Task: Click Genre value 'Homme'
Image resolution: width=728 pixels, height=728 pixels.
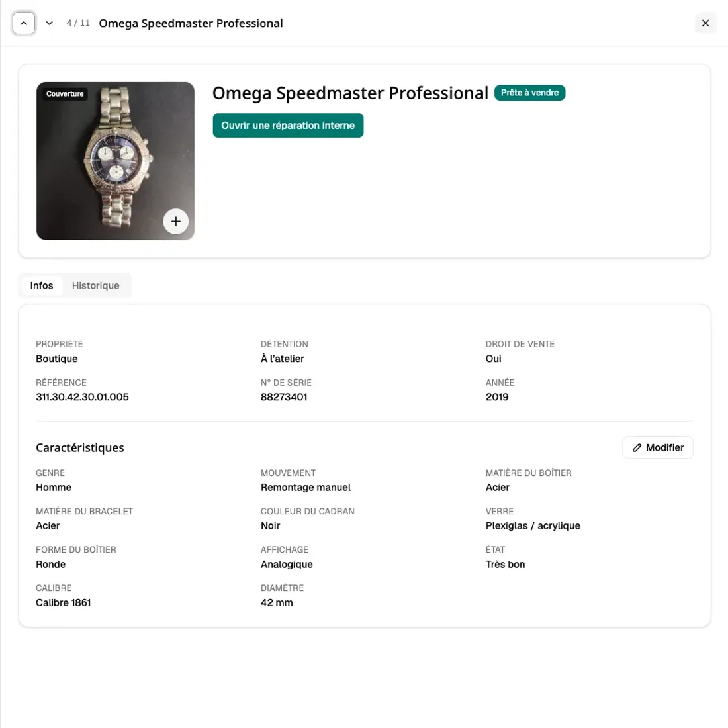Action: click(x=54, y=488)
